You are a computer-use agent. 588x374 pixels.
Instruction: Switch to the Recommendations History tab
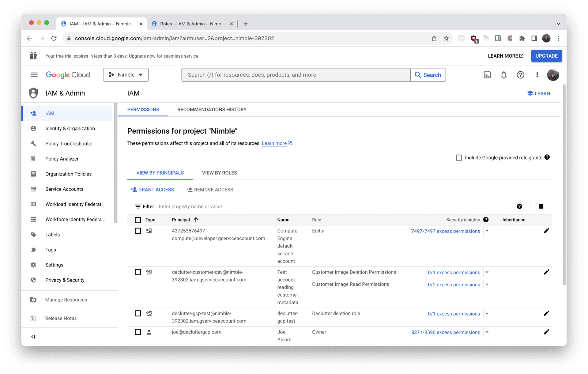click(212, 110)
